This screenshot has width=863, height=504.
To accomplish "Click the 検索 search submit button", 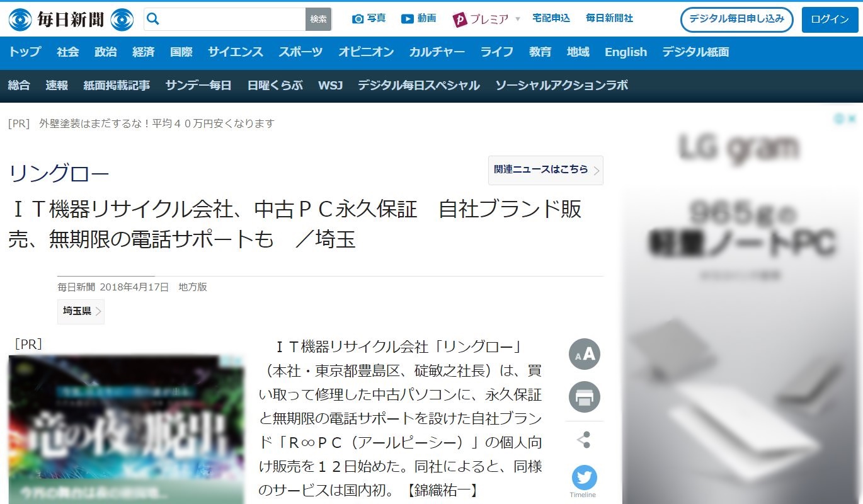I will [x=318, y=20].
